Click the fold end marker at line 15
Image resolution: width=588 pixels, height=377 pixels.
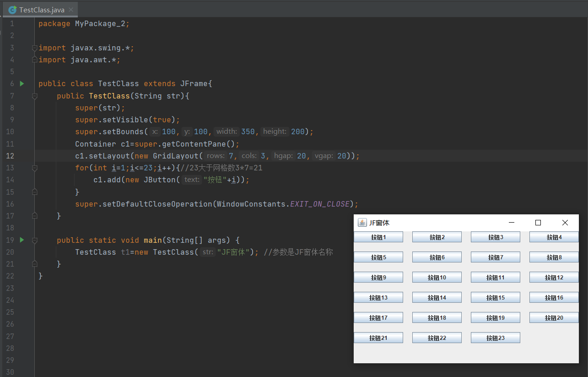pyautogui.click(x=34, y=191)
